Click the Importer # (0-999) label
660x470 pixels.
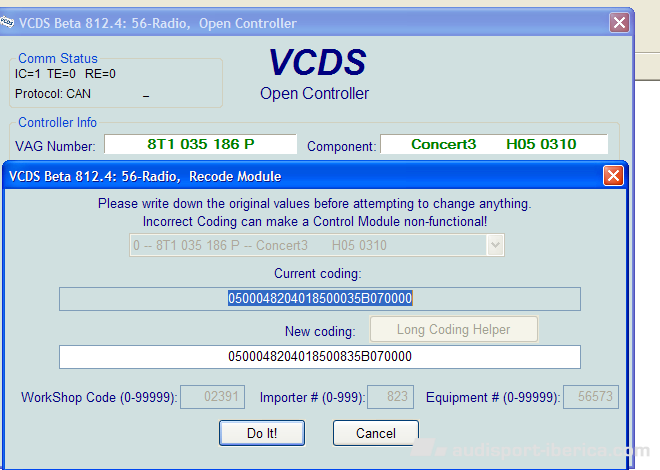312,398
